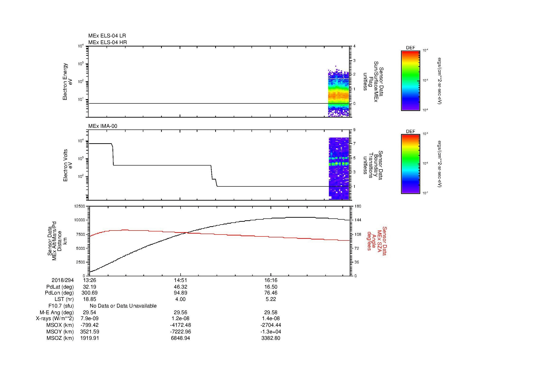
Task: Click the 'Electron Volts eV' axis label
Action: (67, 166)
